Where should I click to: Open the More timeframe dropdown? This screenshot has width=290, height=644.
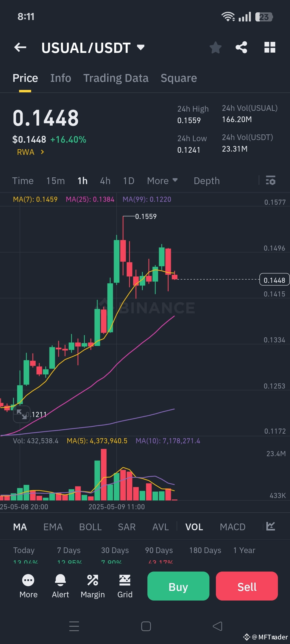(162, 181)
